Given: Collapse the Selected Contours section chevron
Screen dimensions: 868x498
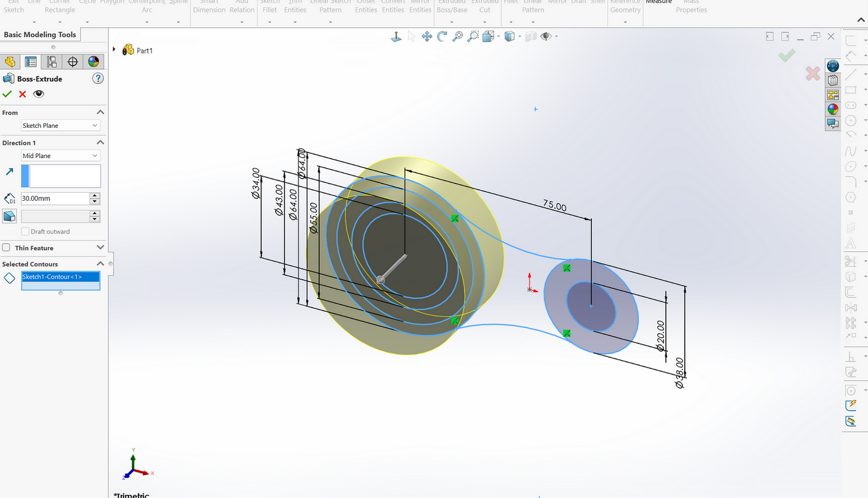Looking at the screenshot, I should click(100, 264).
